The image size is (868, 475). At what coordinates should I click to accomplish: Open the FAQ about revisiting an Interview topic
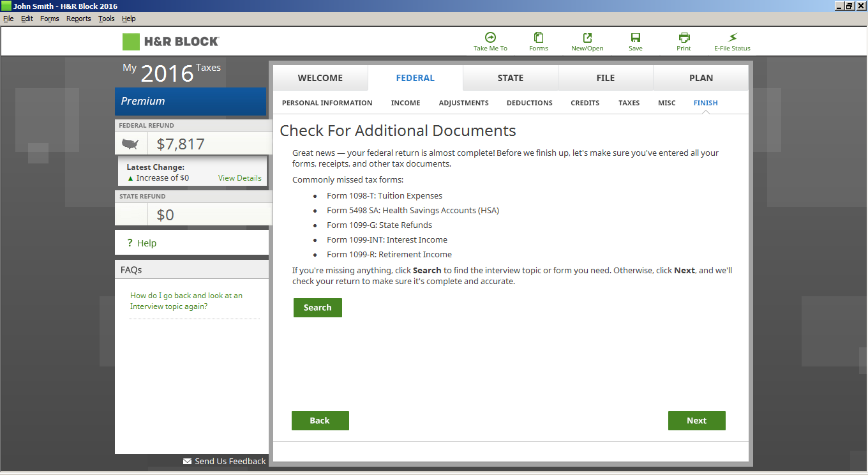(186, 301)
